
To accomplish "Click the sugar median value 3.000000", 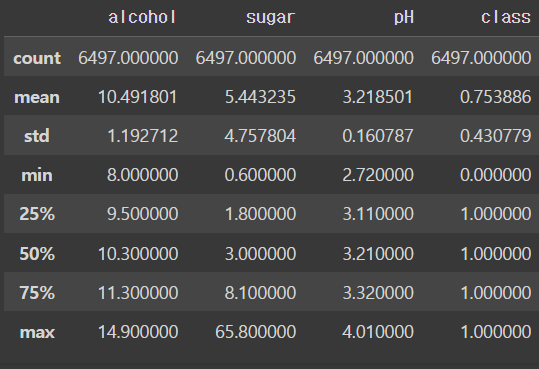I will pyautogui.click(x=260, y=254).
